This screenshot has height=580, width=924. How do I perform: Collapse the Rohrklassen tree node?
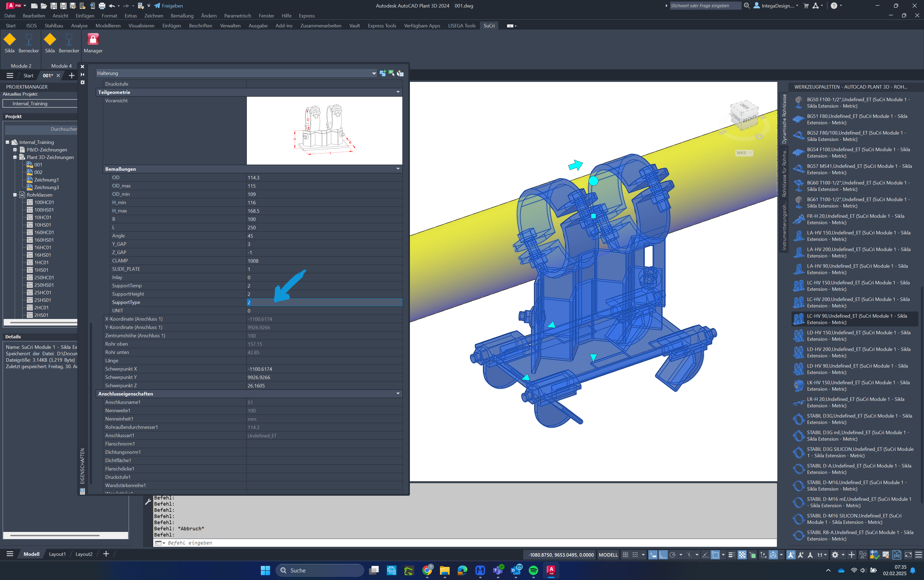pos(15,195)
